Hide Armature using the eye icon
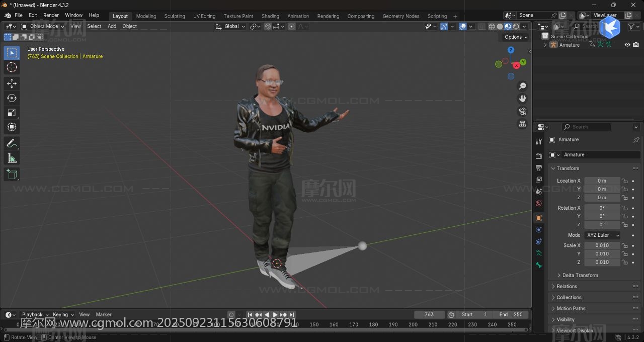Viewport: 644px width, 342px height. [x=627, y=45]
